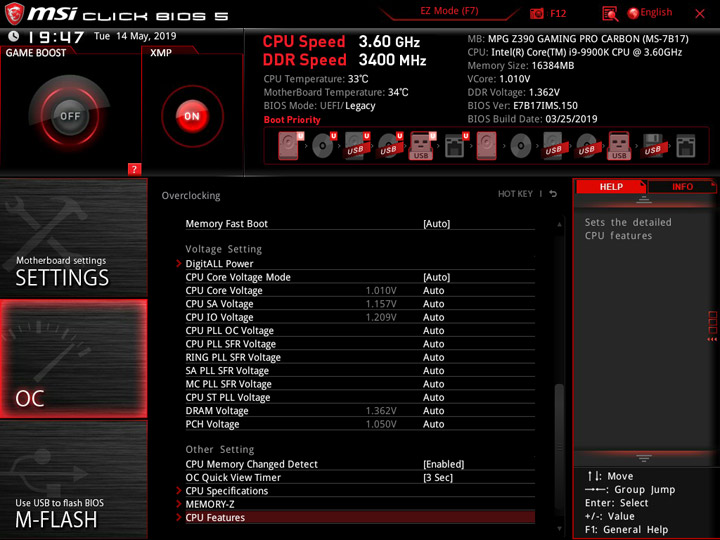Click the Voltage Setting section header
Image resolution: width=720 pixels, height=540 pixels.
coord(224,249)
